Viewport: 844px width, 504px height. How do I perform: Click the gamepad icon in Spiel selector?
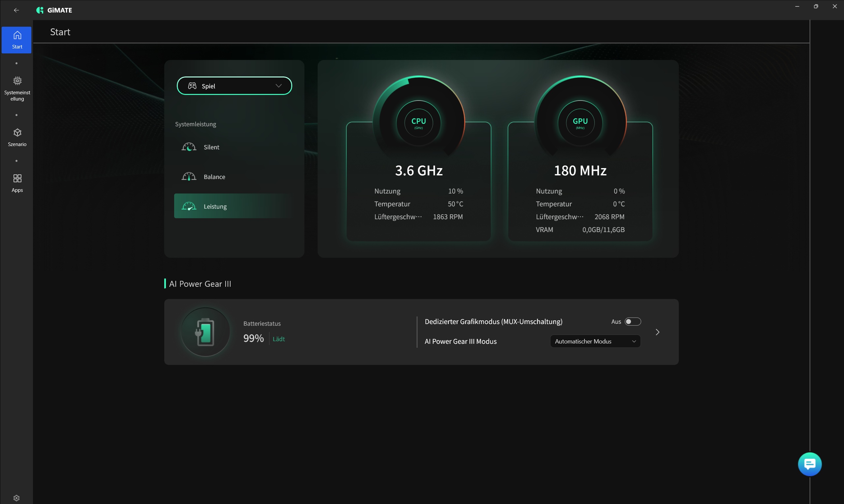192,86
